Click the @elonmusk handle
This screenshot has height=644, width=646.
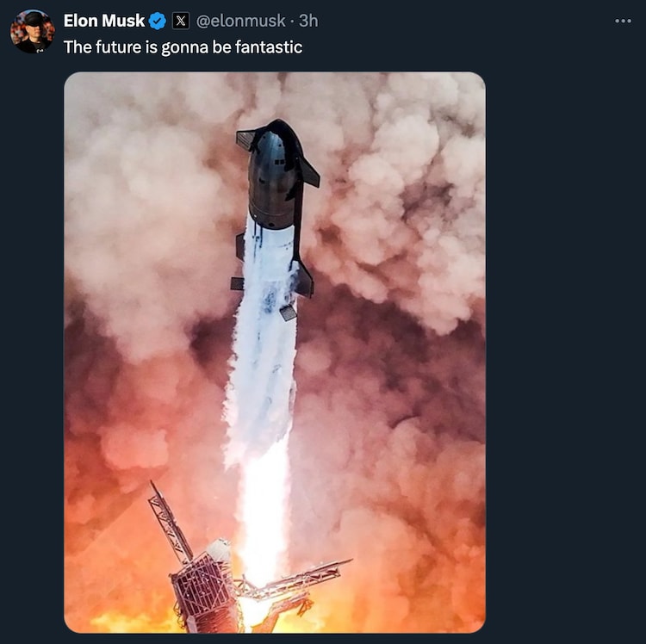[241, 21]
